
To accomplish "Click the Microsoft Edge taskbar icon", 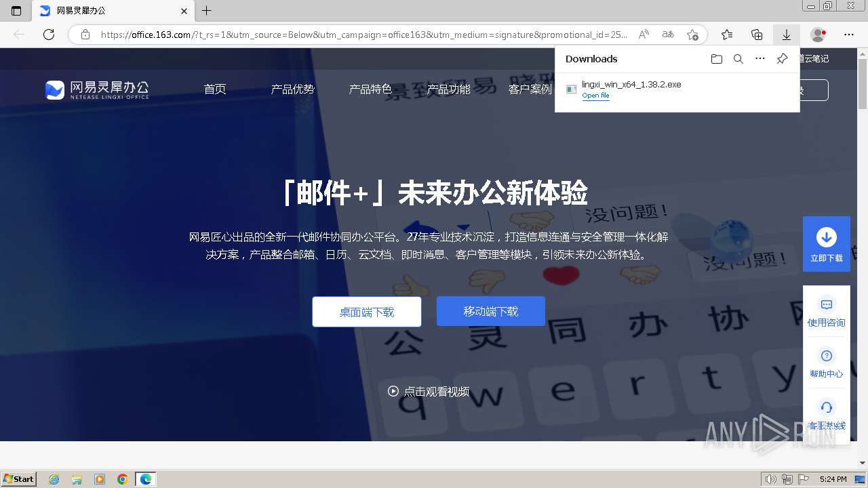I will click(x=146, y=479).
